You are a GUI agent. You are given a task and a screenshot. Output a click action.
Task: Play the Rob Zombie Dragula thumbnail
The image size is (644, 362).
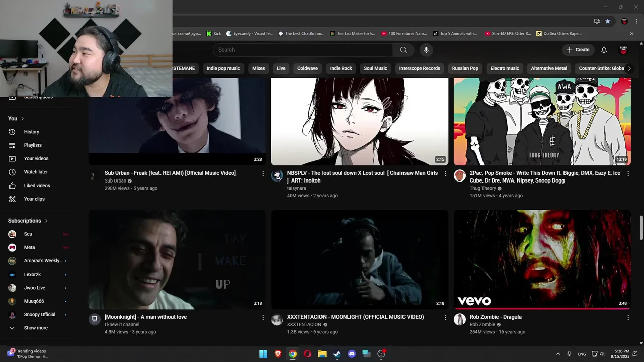pos(542,259)
